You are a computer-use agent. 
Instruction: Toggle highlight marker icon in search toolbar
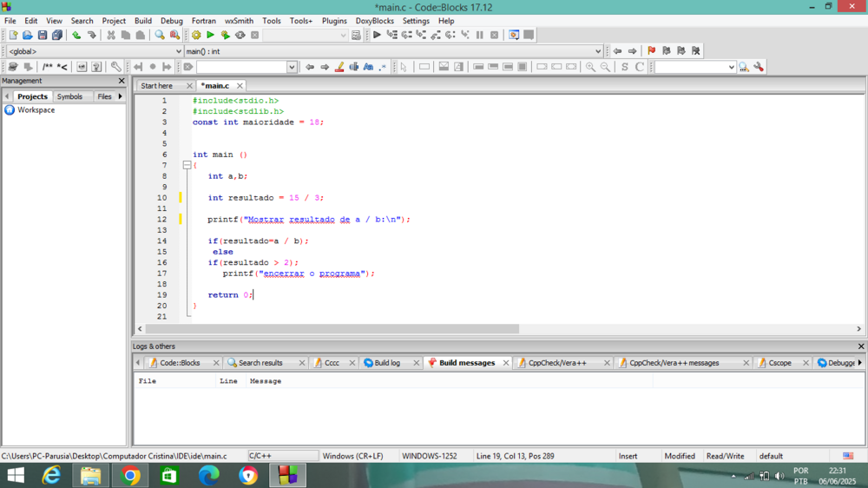(x=339, y=67)
